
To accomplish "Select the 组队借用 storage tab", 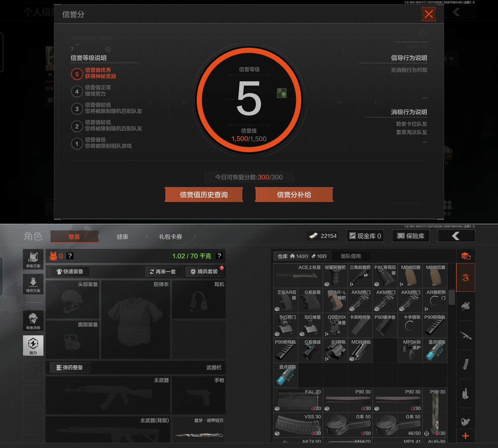I will coord(350,256).
